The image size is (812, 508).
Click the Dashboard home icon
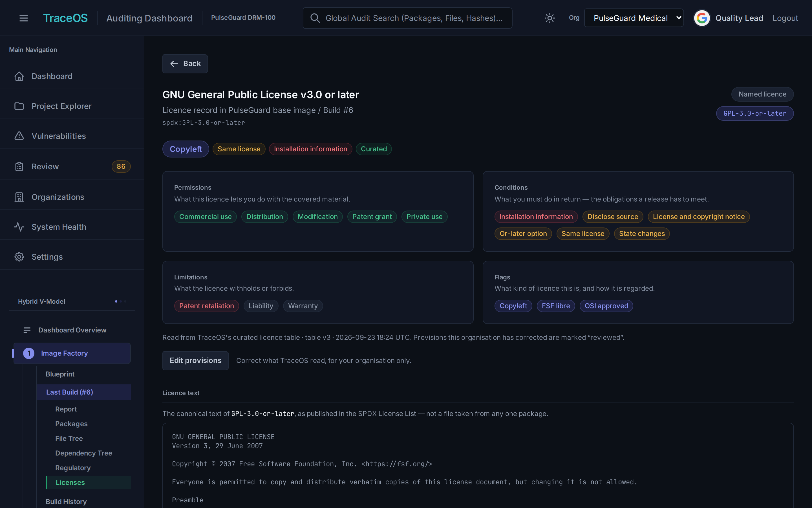tap(19, 76)
